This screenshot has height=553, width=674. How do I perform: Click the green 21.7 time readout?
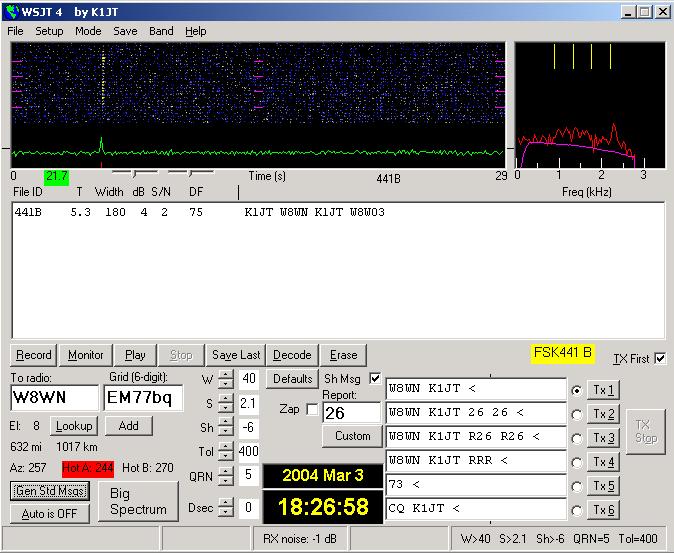coord(56,177)
